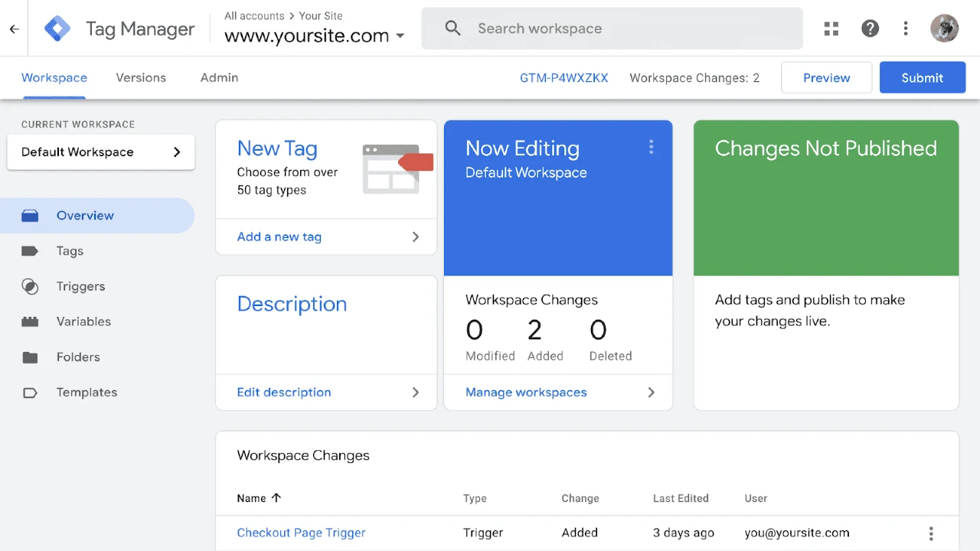Switch to the Workspace tab

pyautogui.click(x=54, y=77)
